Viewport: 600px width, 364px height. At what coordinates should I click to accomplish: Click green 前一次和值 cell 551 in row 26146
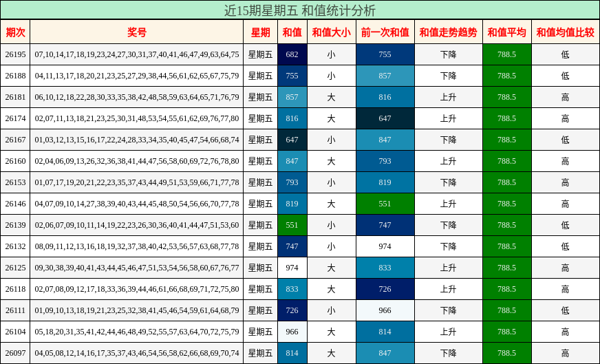tap(385, 204)
